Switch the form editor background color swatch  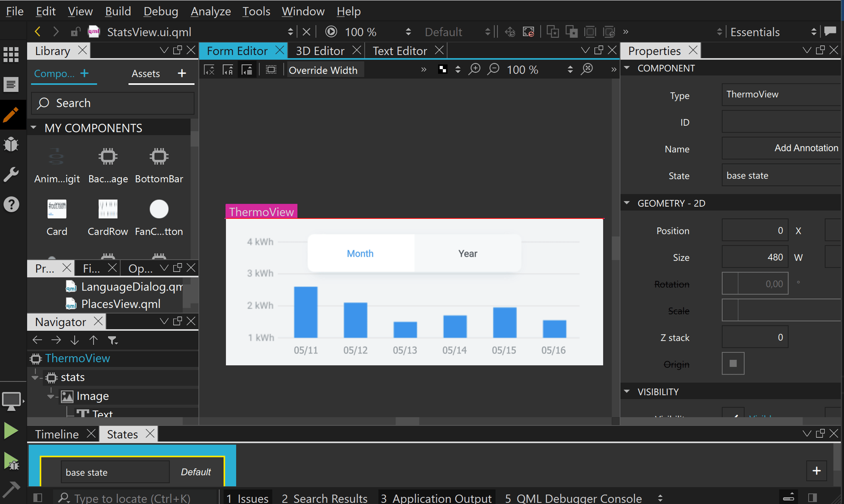tap(442, 69)
